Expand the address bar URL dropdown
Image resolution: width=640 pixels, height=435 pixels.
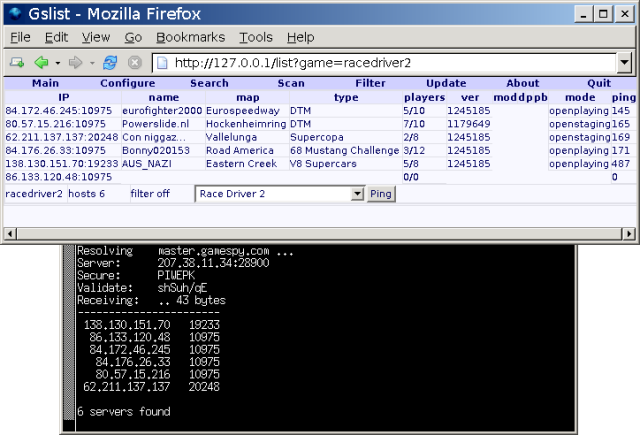tap(624, 62)
